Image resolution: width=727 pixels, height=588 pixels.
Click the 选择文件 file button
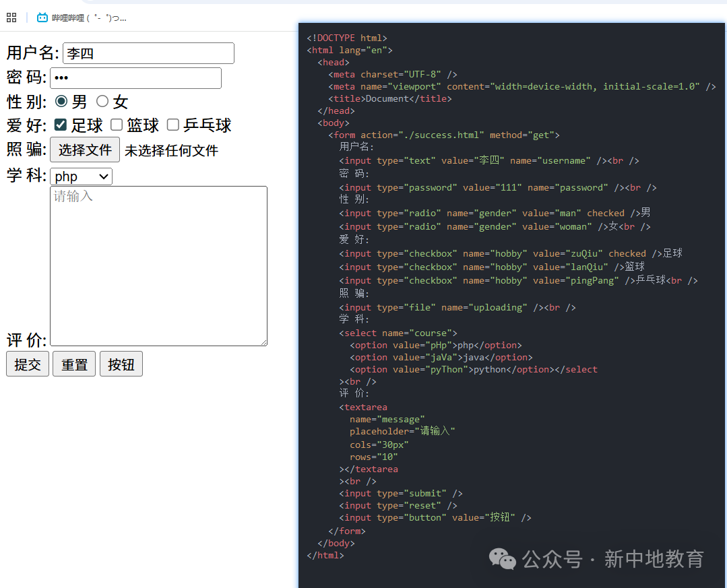(x=85, y=150)
